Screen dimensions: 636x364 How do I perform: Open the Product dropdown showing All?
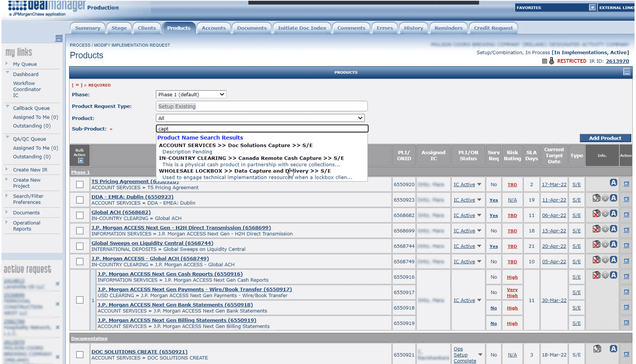260,118
